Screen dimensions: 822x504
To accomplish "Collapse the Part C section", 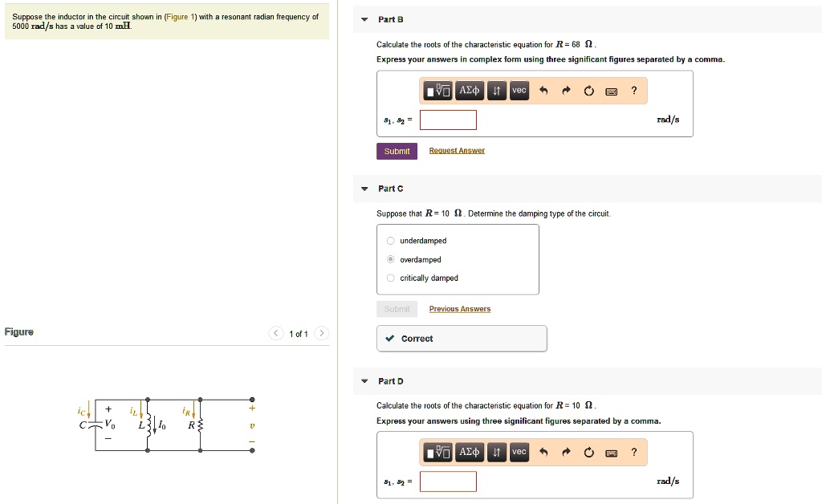I will click(x=364, y=189).
